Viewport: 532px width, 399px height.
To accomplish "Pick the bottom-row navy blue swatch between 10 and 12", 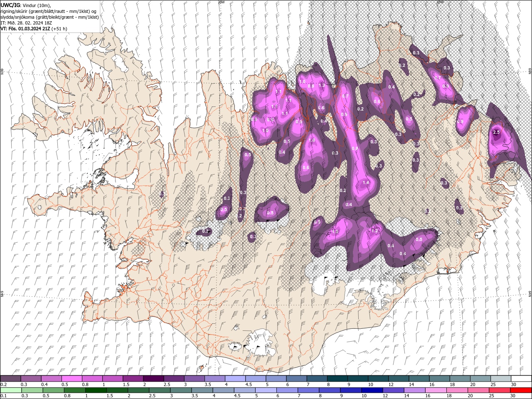I will (372, 390).
